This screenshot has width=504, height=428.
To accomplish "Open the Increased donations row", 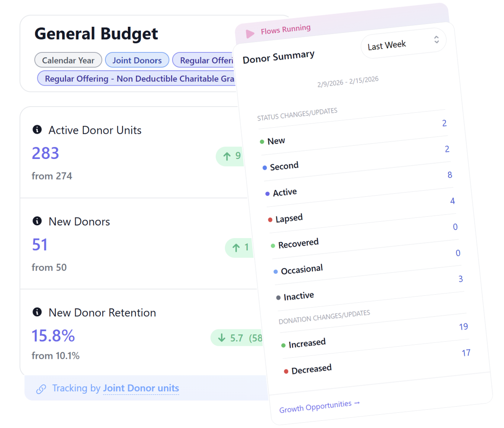I will pyautogui.click(x=307, y=343).
